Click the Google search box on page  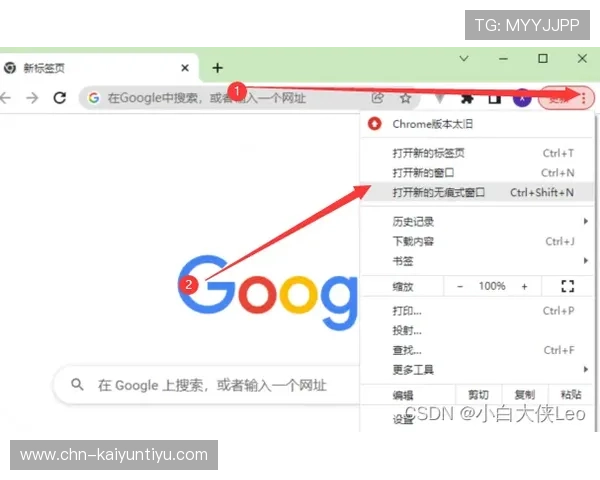(207, 385)
